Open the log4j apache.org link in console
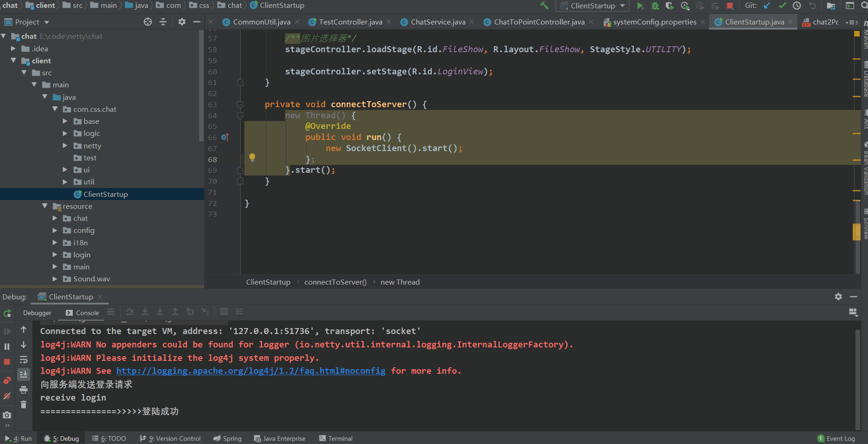This screenshot has height=444, width=868. point(251,371)
